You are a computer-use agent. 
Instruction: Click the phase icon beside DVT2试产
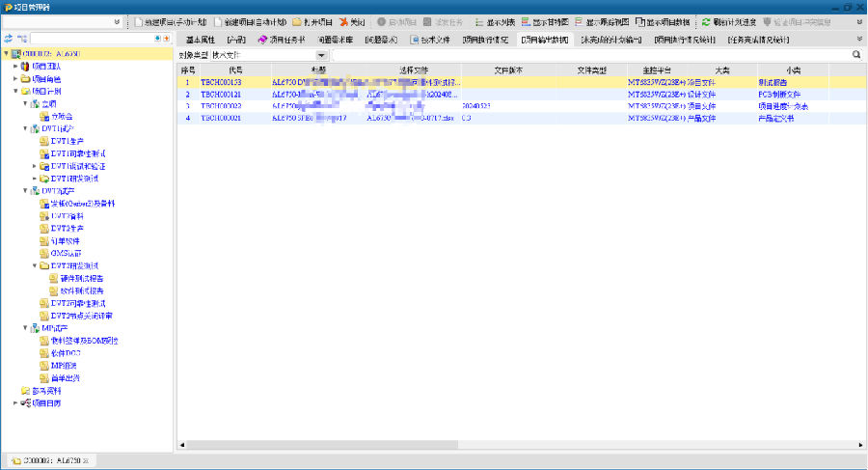pos(35,191)
